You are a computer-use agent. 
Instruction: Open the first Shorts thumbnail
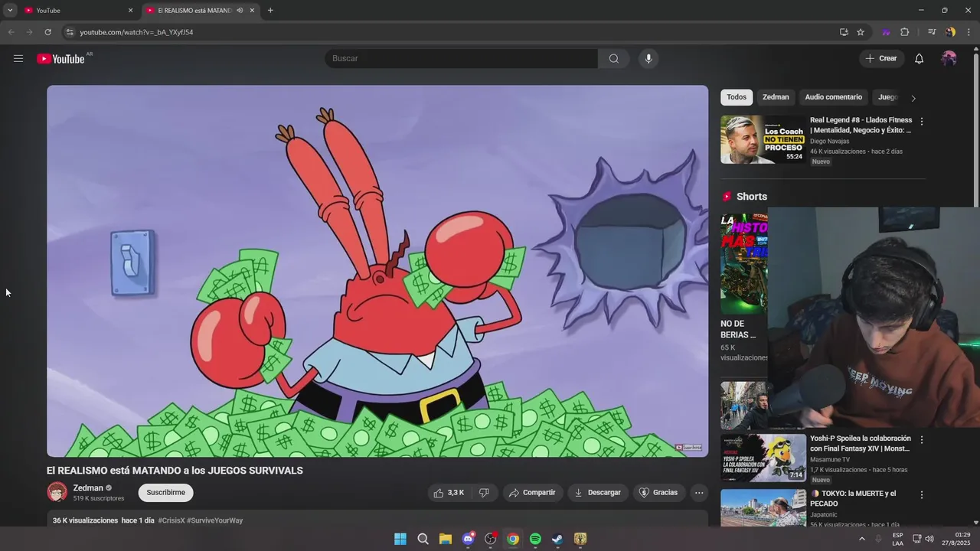744,263
